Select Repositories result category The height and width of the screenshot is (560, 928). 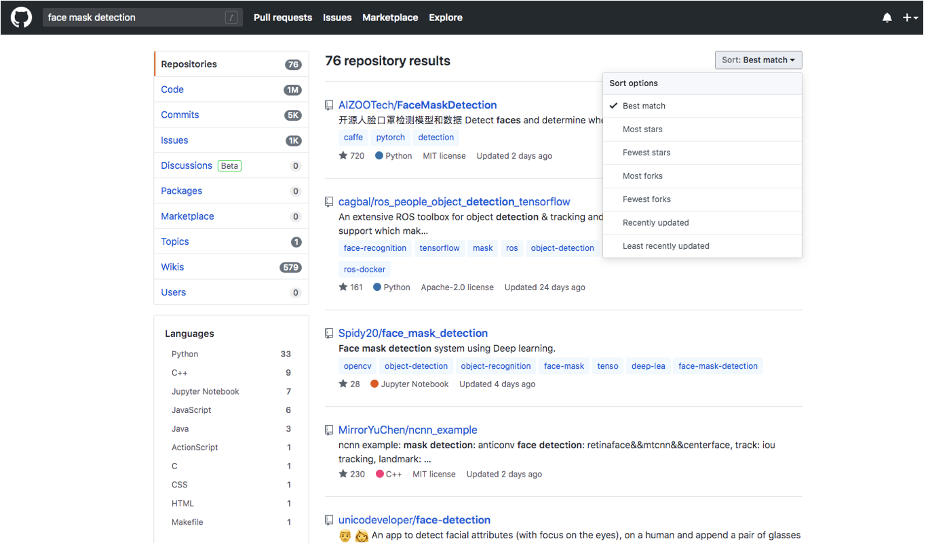tap(231, 64)
